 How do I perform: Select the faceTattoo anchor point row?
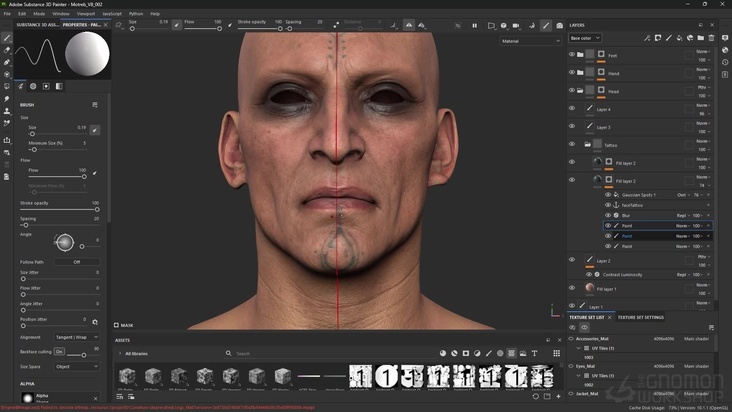coord(658,205)
